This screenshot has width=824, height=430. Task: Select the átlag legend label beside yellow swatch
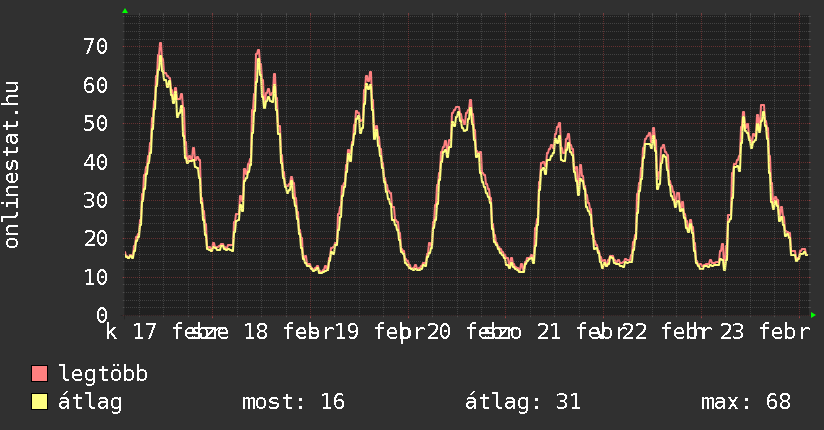pos(90,402)
